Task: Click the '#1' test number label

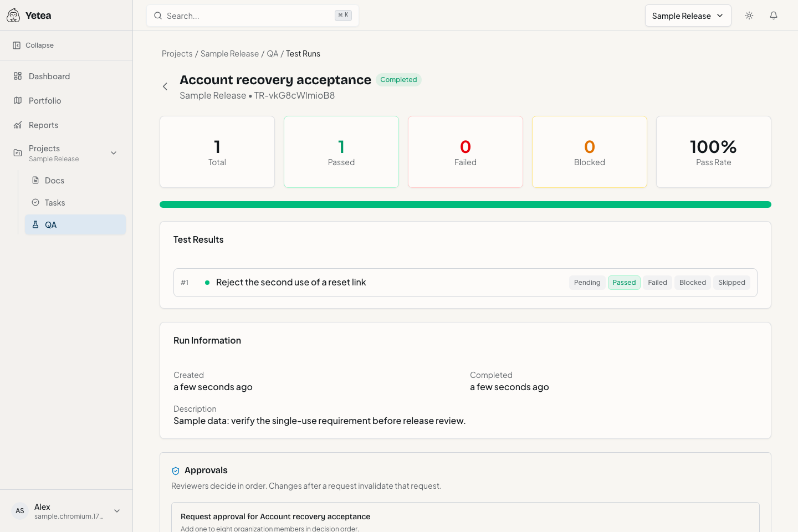Action: coord(185,283)
